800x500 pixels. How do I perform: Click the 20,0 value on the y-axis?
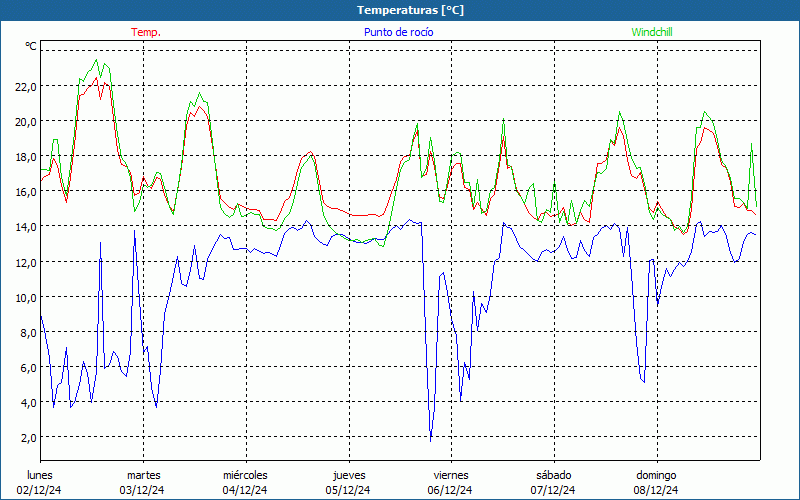point(26,121)
